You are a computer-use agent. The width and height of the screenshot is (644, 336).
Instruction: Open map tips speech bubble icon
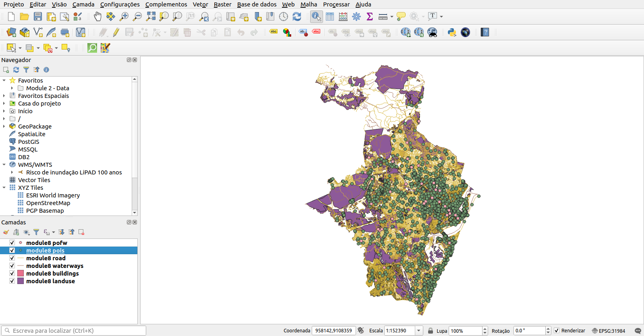pyautogui.click(x=401, y=17)
